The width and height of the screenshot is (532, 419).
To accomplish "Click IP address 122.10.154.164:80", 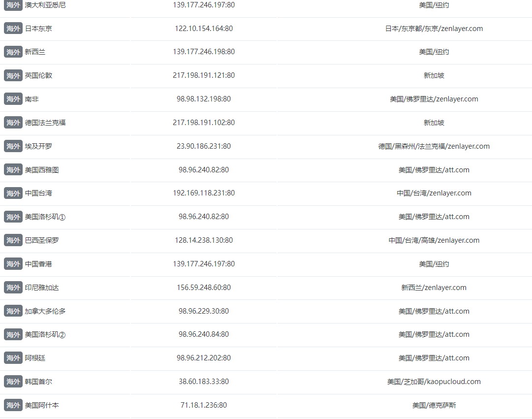I will point(204,29).
